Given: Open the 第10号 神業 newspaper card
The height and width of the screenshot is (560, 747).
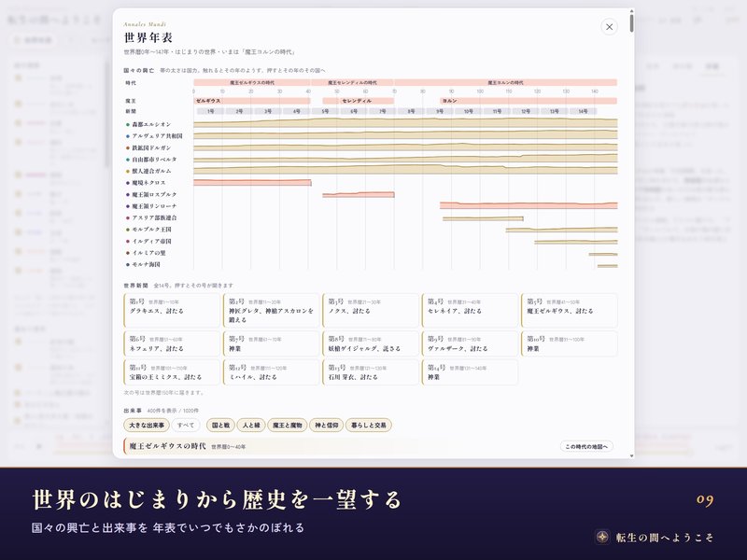Looking at the screenshot, I should click(x=570, y=343).
